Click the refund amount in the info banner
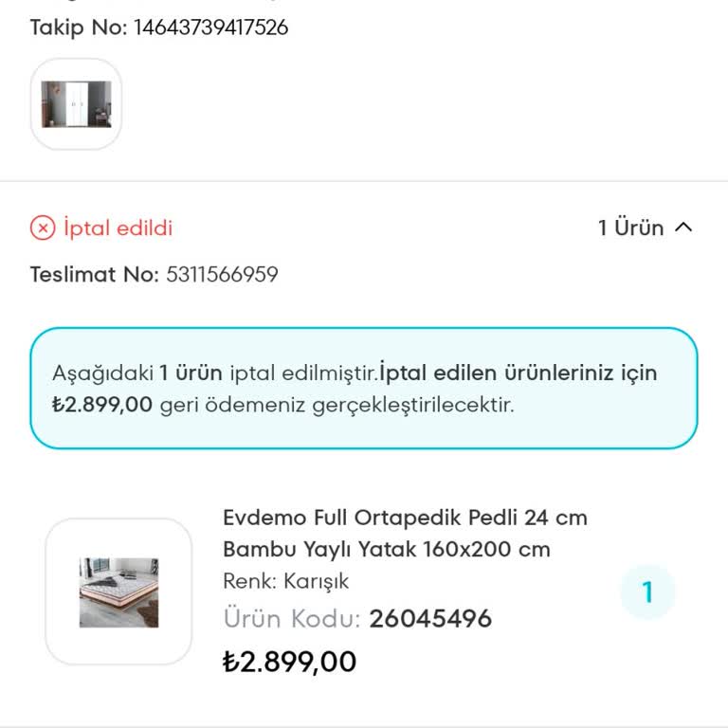Screen dimensions: 728x728 [x=102, y=405]
